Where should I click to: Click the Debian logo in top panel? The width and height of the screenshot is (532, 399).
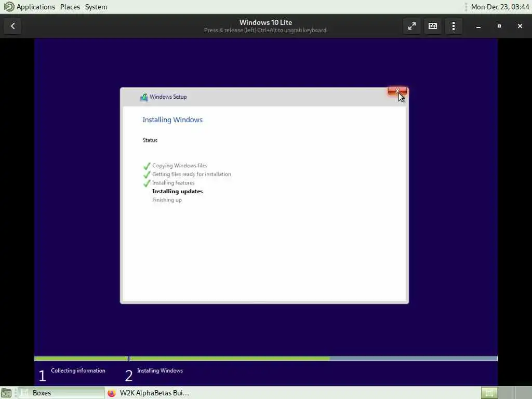coord(9,7)
